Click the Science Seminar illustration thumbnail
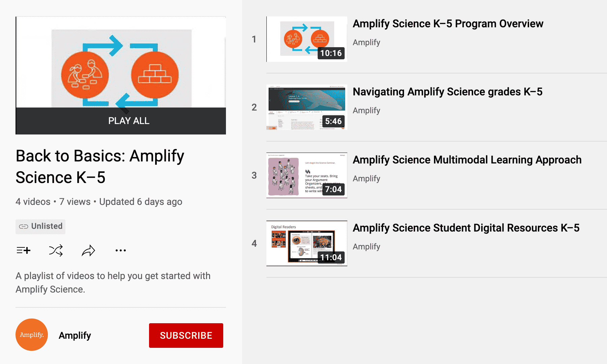The height and width of the screenshot is (364, 607). click(x=306, y=175)
